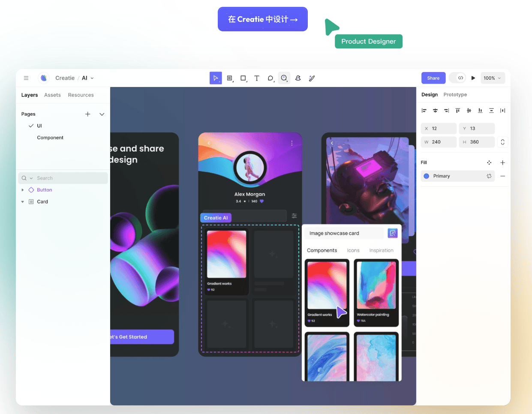Switch to the Resources tab
This screenshot has width=532, height=414.
81,95
